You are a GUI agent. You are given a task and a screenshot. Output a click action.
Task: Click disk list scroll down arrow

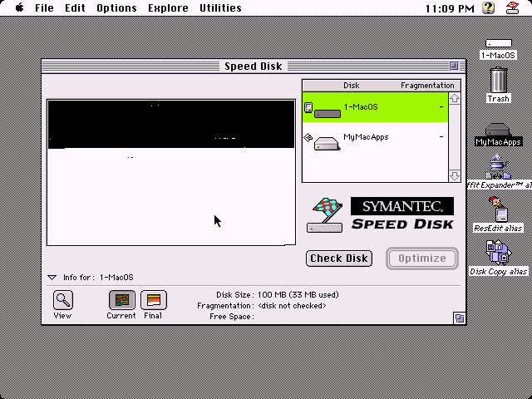pyautogui.click(x=455, y=175)
